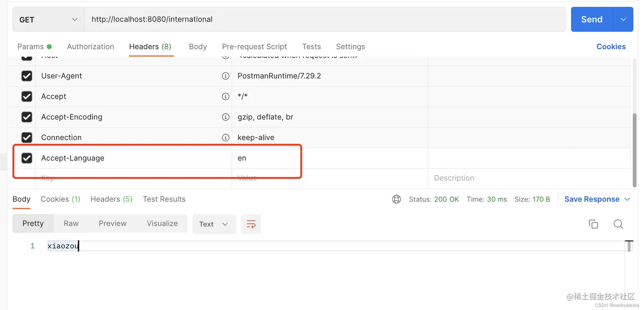Click the network globe icon near Status

pos(397,199)
